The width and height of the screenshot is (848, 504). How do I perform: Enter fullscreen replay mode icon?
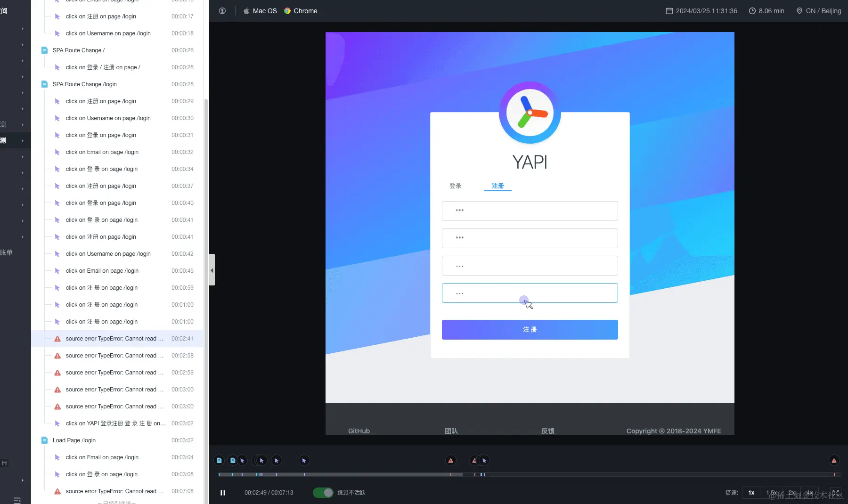click(835, 493)
